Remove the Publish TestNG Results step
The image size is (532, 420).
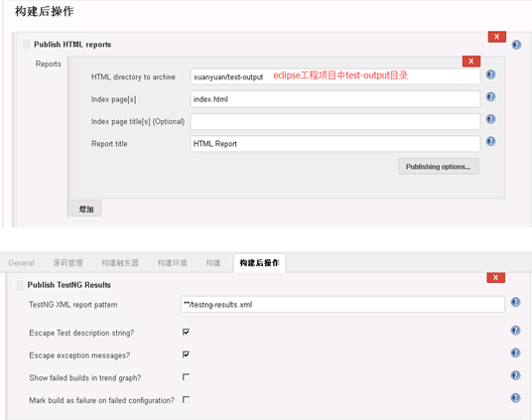click(x=495, y=277)
